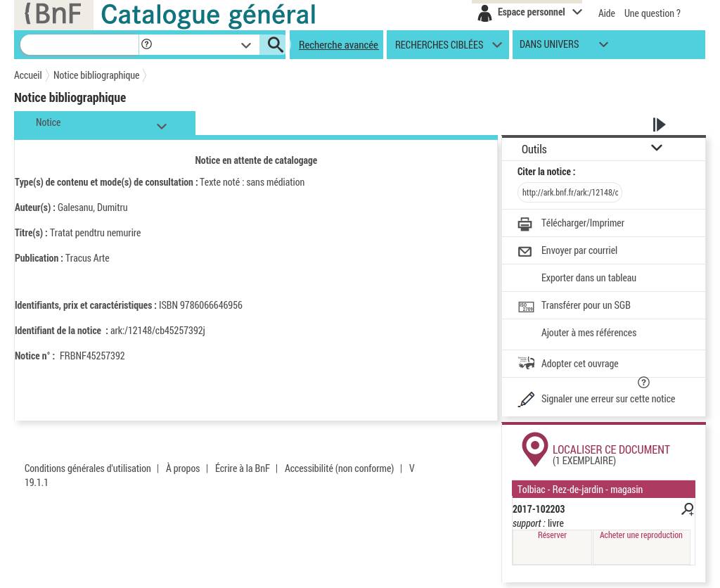Click the Adopter cet ouvrage icon
This screenshot has height=588, width=720.
click(x=526, y=363)
